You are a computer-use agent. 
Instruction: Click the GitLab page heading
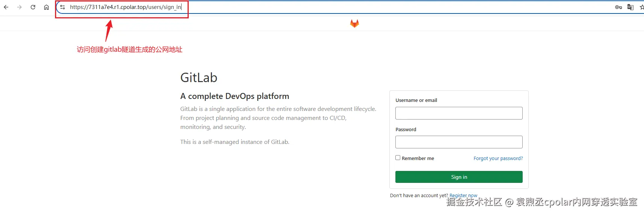pos(199,78)
